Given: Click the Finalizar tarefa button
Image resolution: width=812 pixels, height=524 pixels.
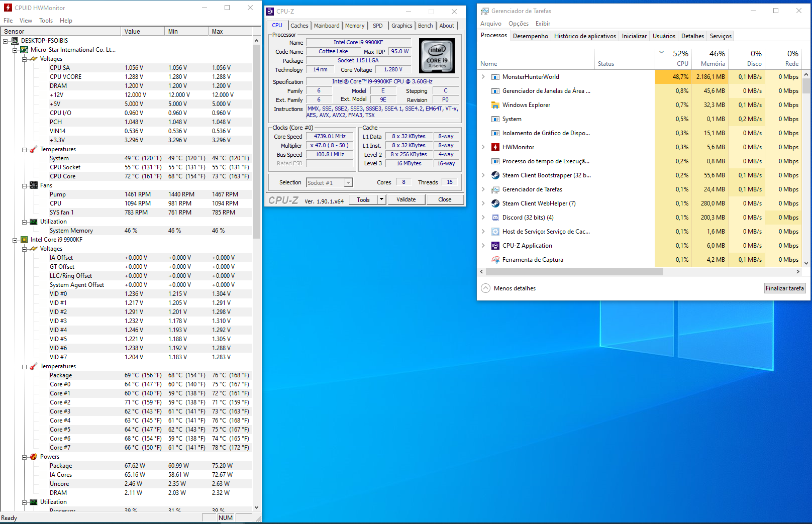Looking at the screenshot, I should (x=785, y=288).
